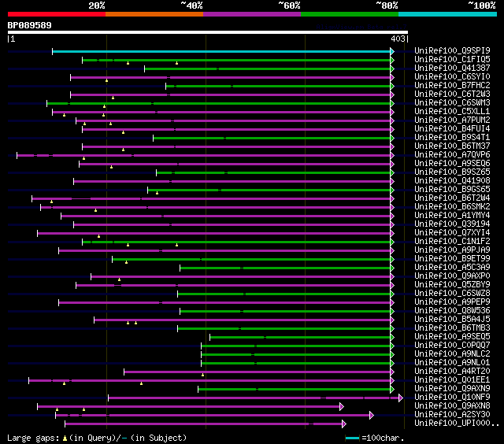This screenshot has height=444, width=504.
Task: Select the UniRef100_A4RT20 label
Action: tap(452, 372)
